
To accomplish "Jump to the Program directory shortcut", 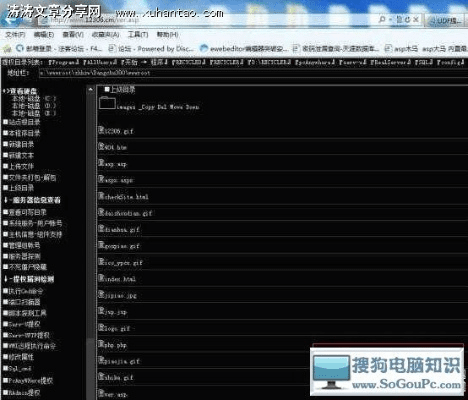I will click(x=63, y=62).
